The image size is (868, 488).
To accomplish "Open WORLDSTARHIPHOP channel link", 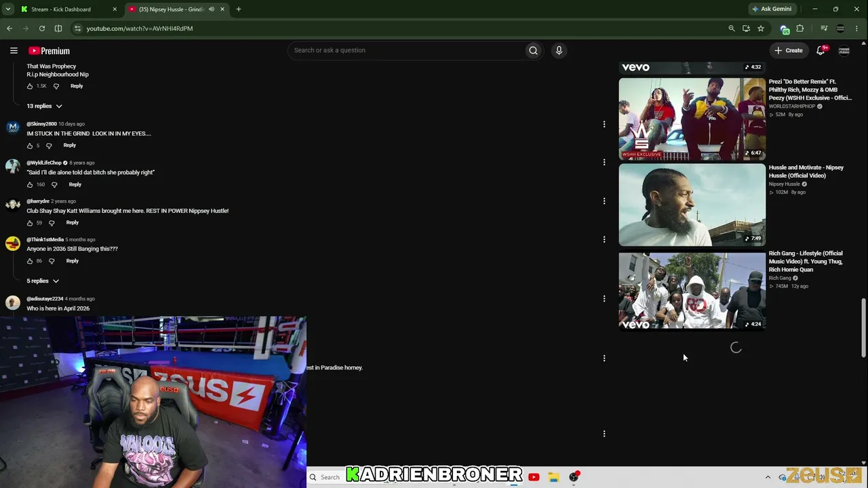I will tap(792, 106).
